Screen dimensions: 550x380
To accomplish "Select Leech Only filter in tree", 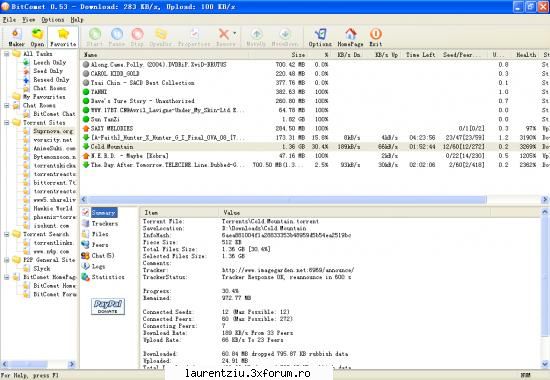I will (x=49, y=62).
